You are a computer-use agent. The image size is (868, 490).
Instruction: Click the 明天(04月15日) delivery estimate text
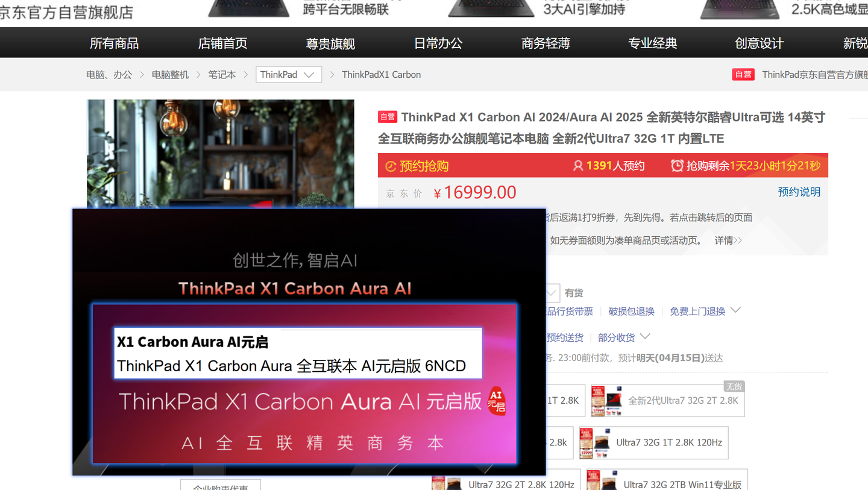(x=670, y=358)
